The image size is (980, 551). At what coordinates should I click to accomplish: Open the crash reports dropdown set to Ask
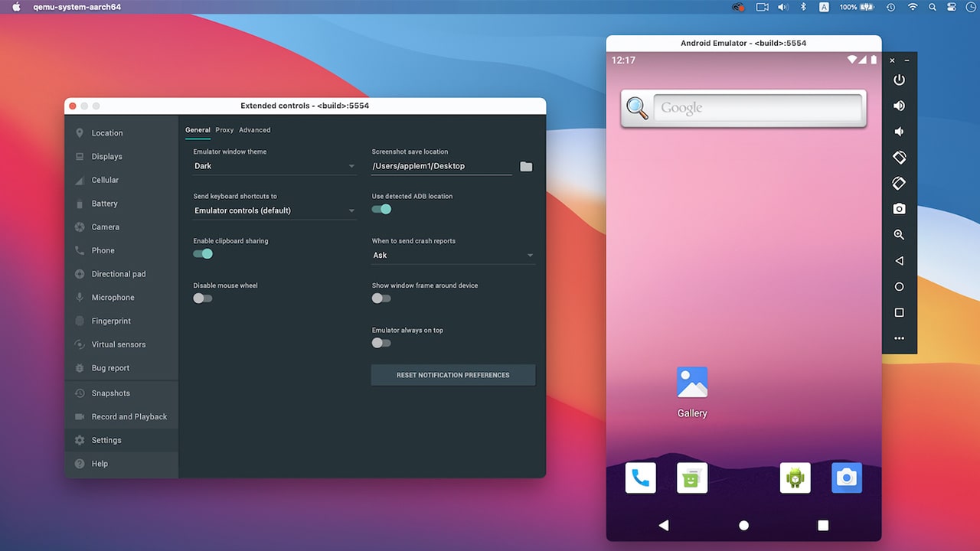(452, 255)
